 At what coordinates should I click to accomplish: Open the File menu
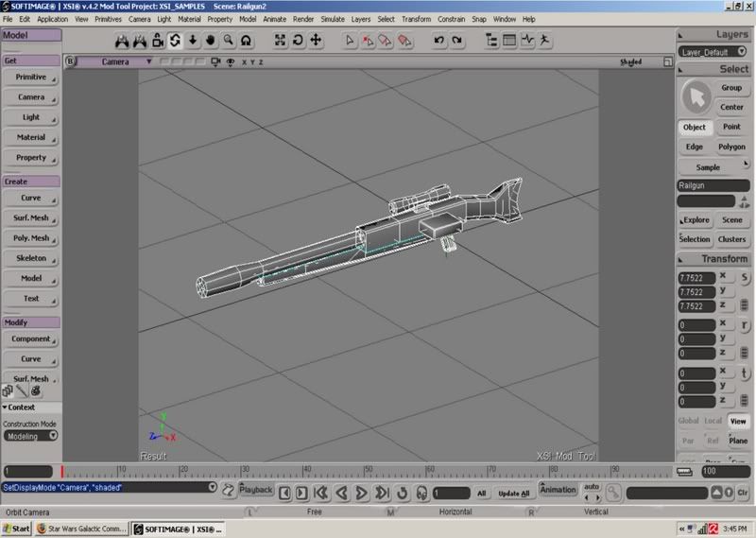coord(8,19)
